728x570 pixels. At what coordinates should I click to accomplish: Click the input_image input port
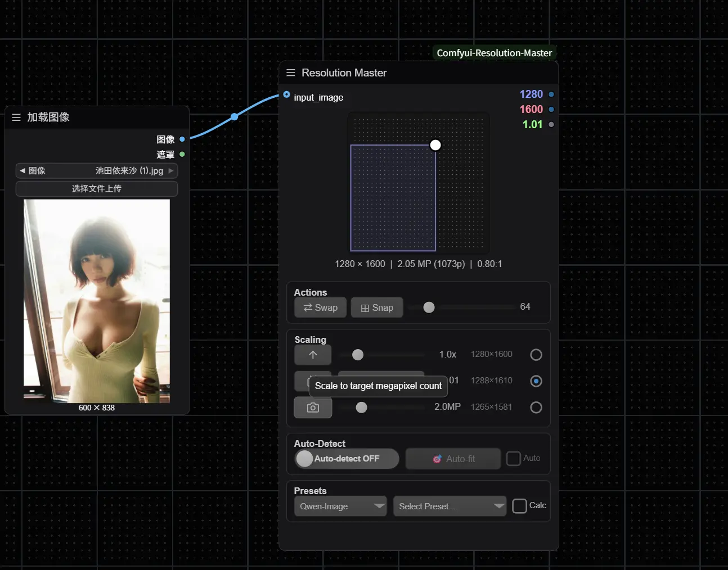[x=286, y=94]
